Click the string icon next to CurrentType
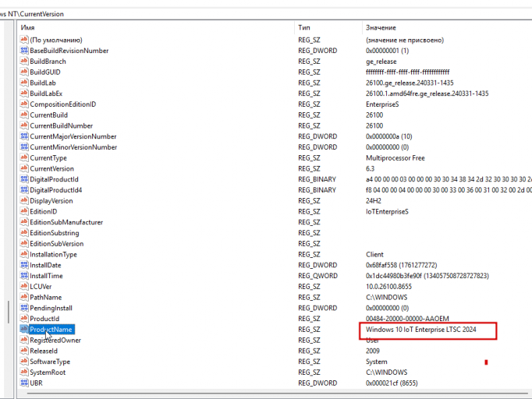This screenshot has height=399, width=532. point(23,157)
